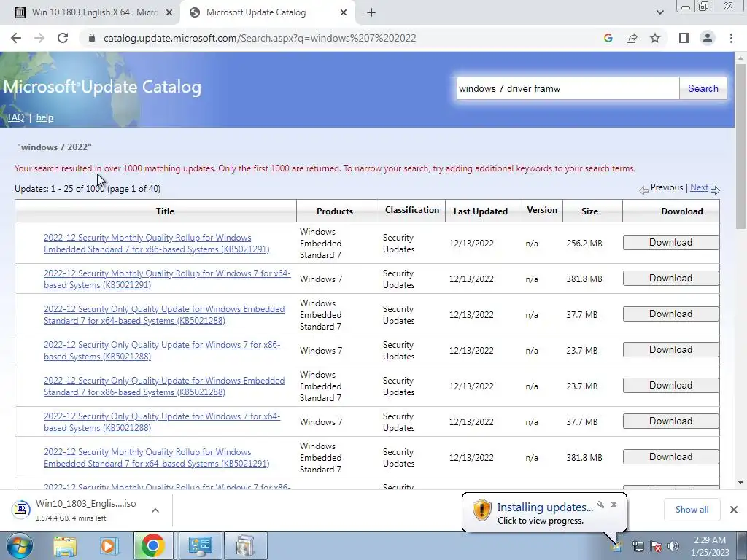Open the Chrome profile avatar
747x560 pixels.
point(708,38)
